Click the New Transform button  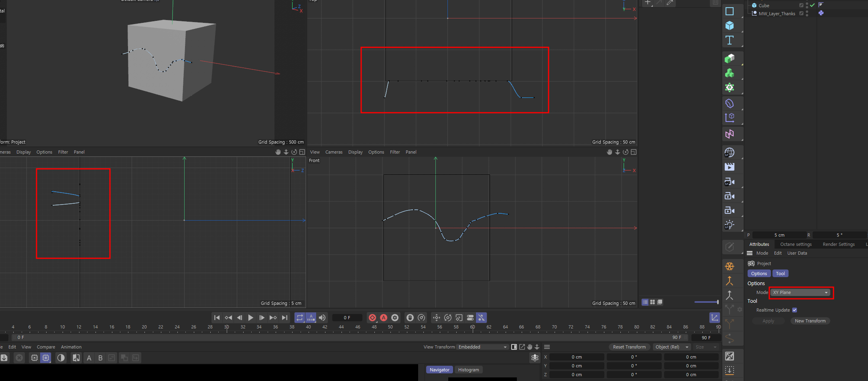pos(810,321)
